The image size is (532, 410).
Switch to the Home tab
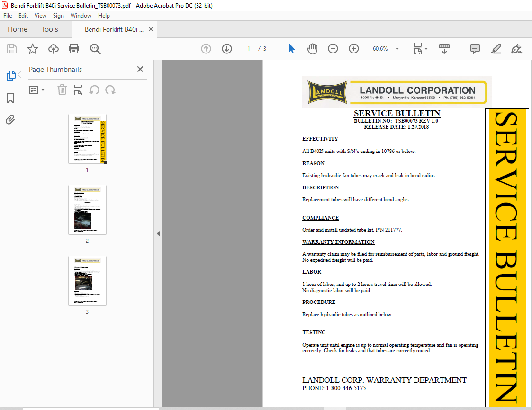click(x=18, y=29)
